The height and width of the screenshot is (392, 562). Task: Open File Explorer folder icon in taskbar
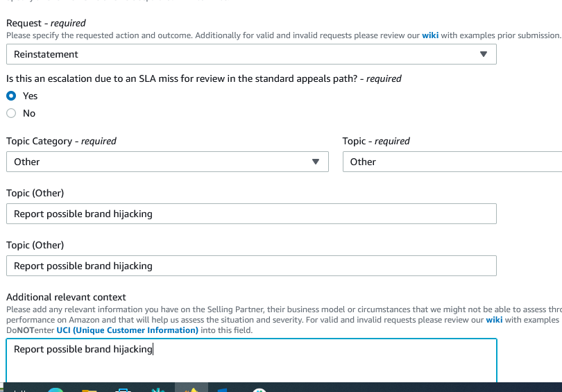[89, 389]
